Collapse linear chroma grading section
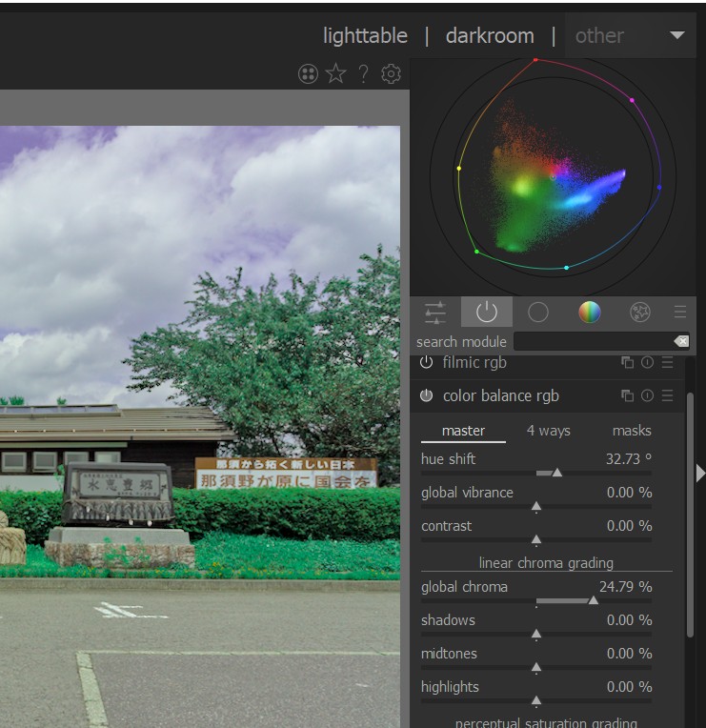706x728 pixels. [x=546, y=563]
